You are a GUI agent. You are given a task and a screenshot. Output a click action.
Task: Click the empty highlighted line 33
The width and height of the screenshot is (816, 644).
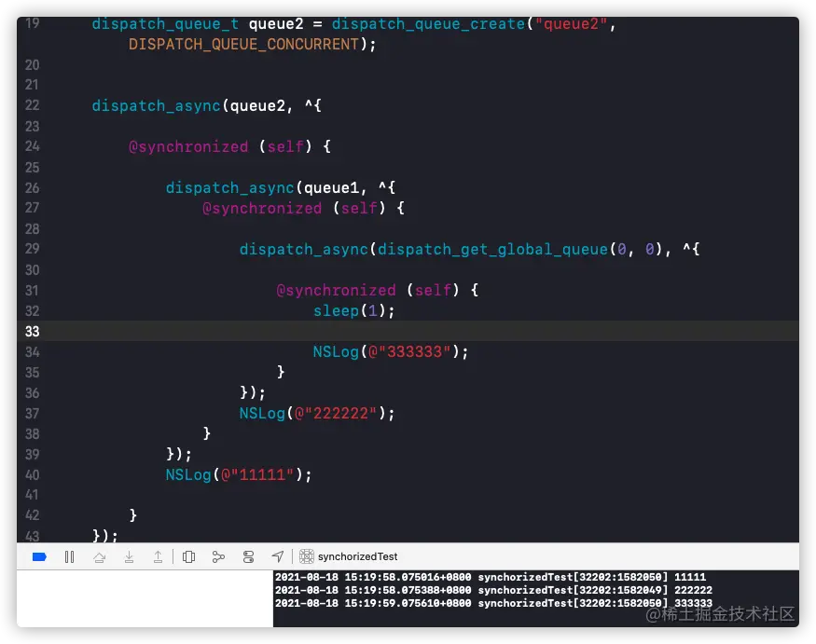click(408, 332)
